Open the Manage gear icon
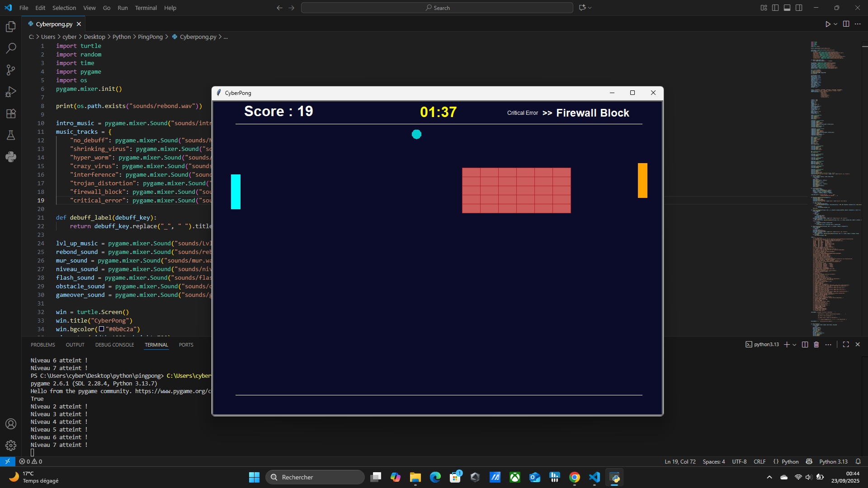 [x=11, y=446]
